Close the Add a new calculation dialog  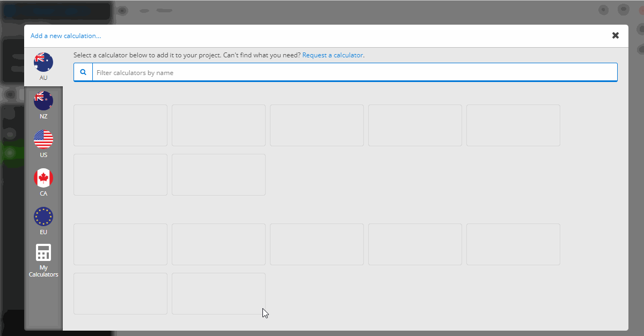[616, 35]
